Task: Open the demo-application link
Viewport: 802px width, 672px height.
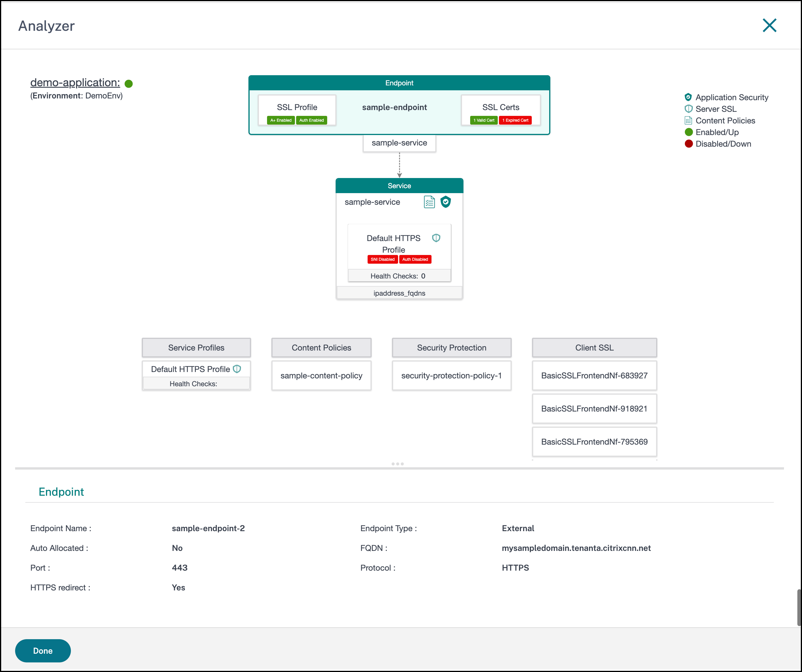Action: click(x=75, y=82)
